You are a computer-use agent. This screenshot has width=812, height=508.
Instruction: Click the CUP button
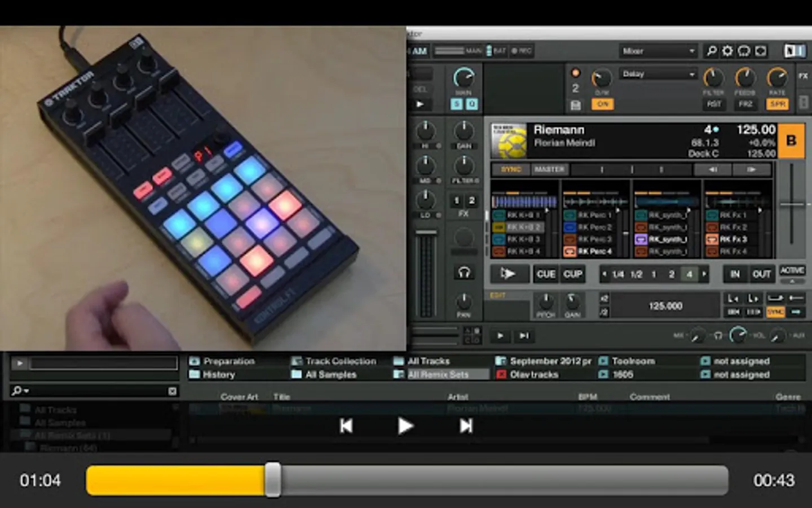[572, 274]
